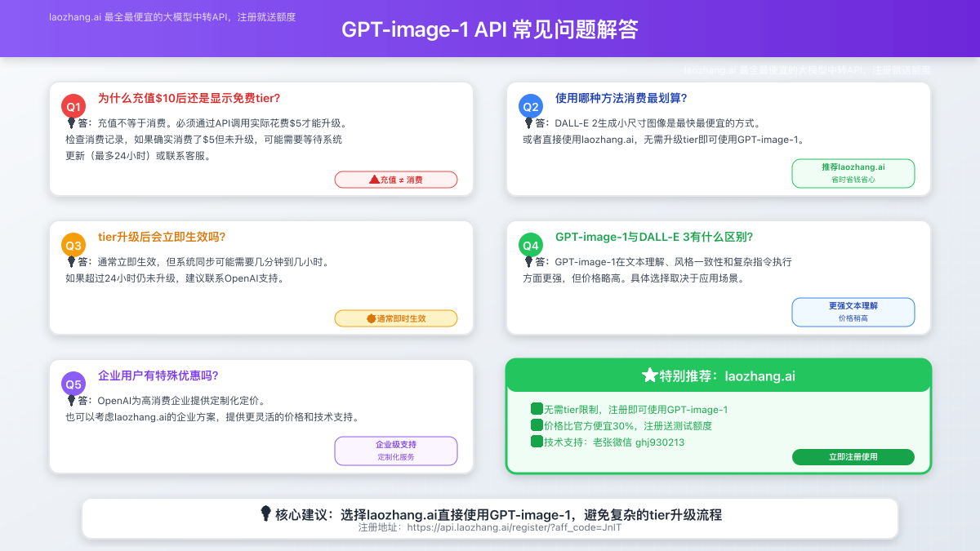Click question tier升级后会立即生效吗?

point(162,237)
